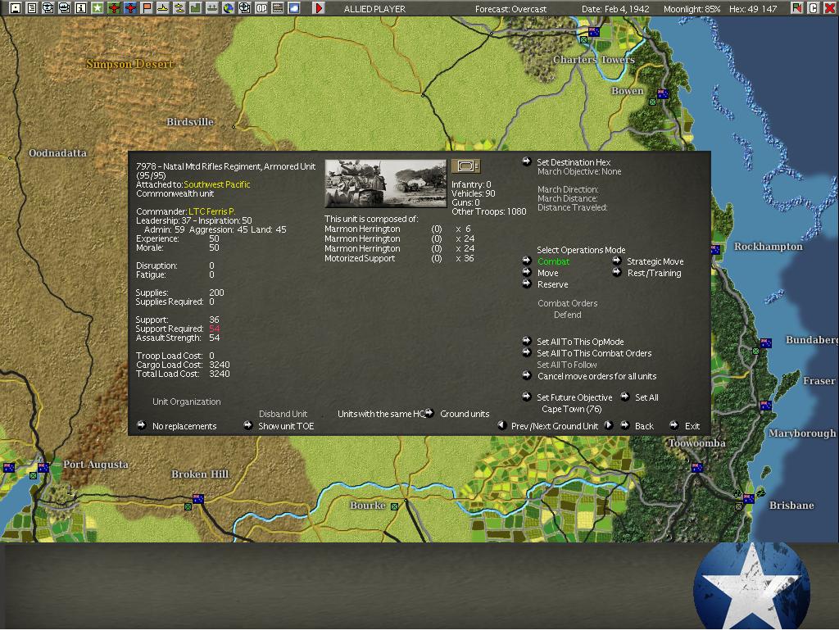The height and width of the screenshot is (644, 839).
Task: Click the Cape Town (76) objective text
Action: pyautogui.click(x=571, y=409)
